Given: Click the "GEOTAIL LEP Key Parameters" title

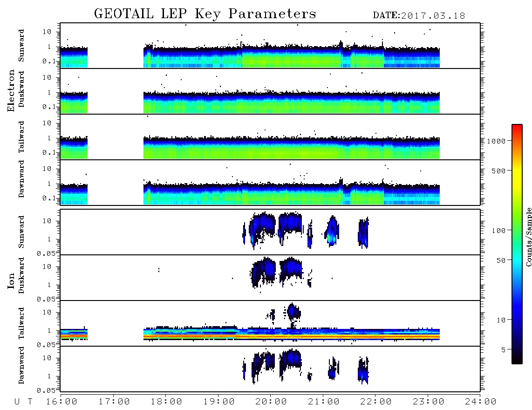Looking at the screenshot, I should (205, 14).
